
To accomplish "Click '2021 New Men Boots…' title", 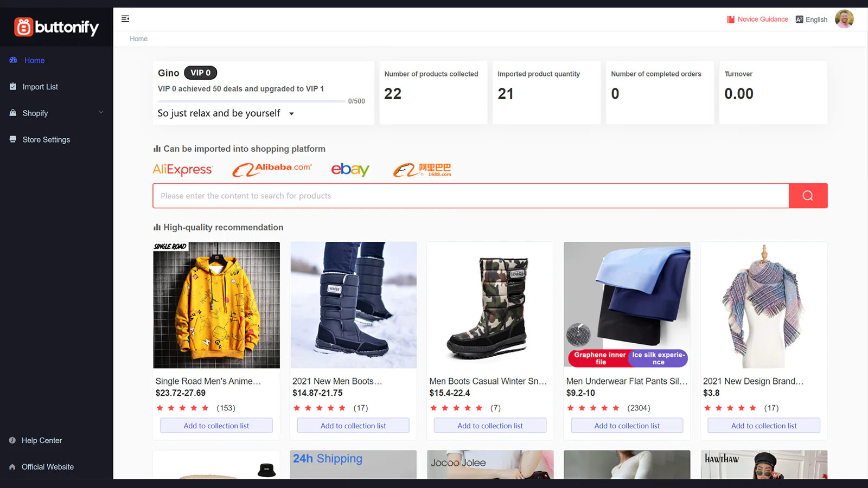I will coord(337,381).
